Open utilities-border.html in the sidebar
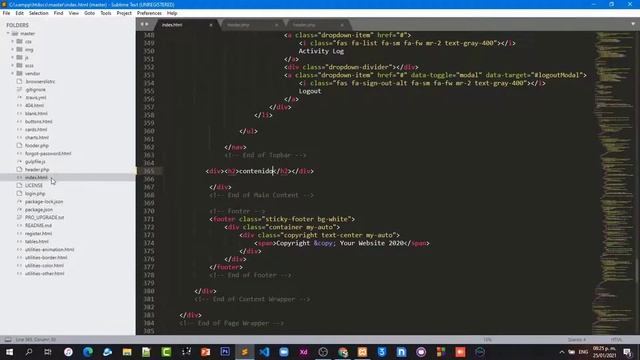Screen dimensions: 640x360 pos(46,258)
